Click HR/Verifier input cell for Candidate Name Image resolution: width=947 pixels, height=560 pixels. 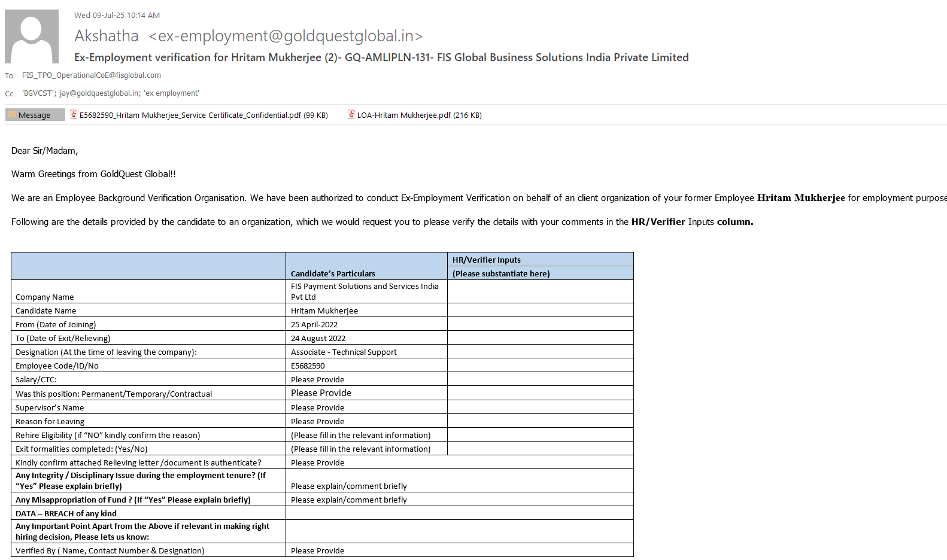[x=540, y=311]
